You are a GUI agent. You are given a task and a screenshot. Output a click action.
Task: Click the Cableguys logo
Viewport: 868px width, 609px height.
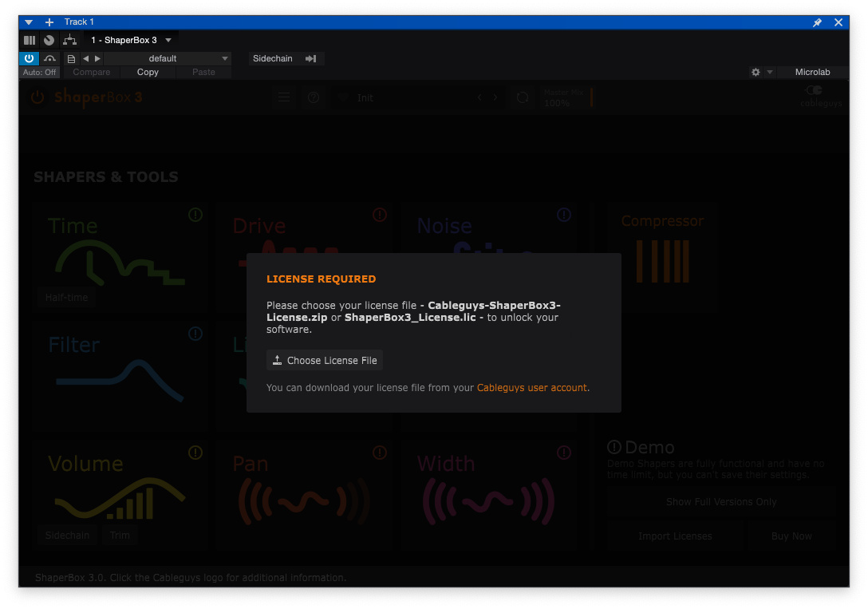tap(820, 97)
